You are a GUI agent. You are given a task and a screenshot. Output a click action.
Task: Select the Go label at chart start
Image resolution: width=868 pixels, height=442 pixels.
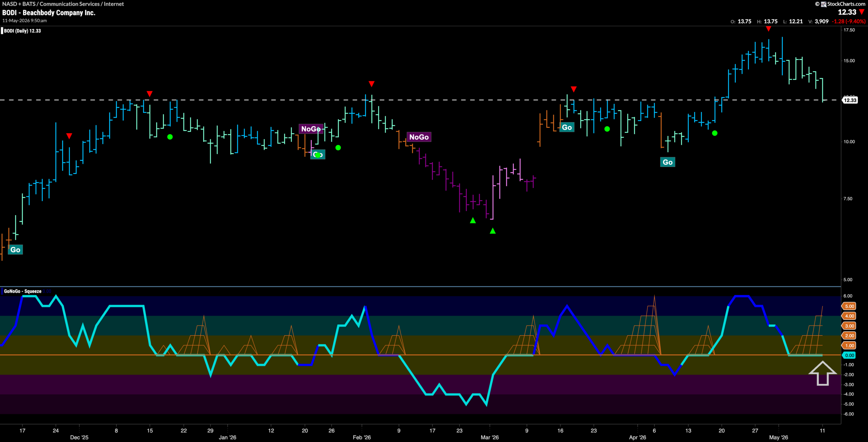point(15,250)
